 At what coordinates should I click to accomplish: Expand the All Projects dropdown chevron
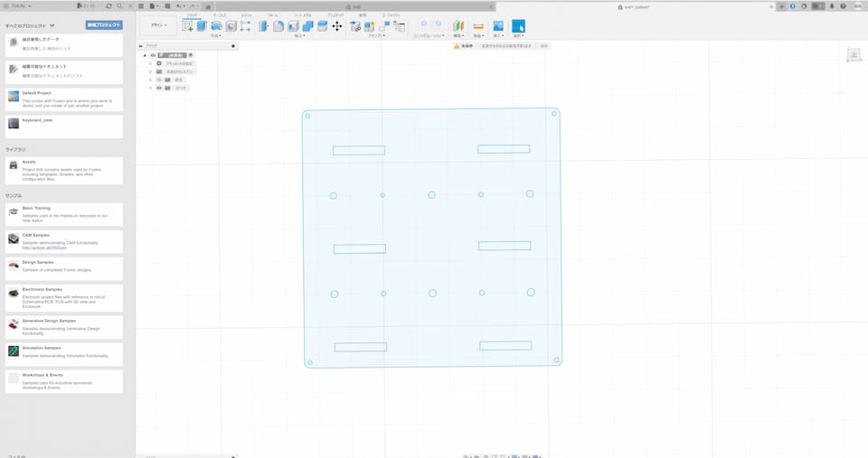click(x=52, y=26)
